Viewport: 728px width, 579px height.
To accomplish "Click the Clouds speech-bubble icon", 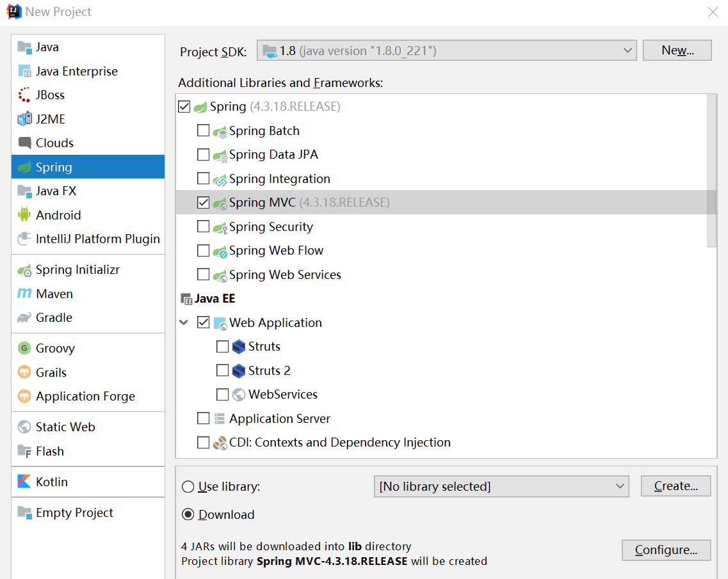I will coord(24,143).
